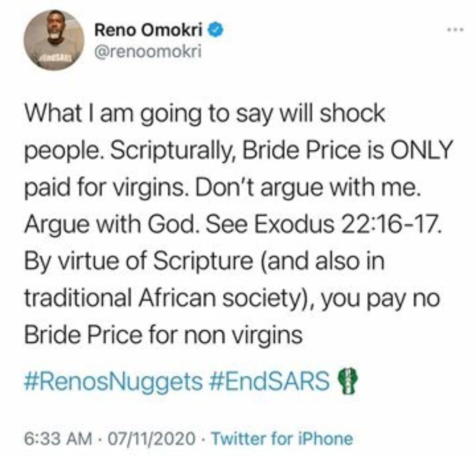Open the Reno Omokri display name

pyautogui.click(x=148, y=30)
